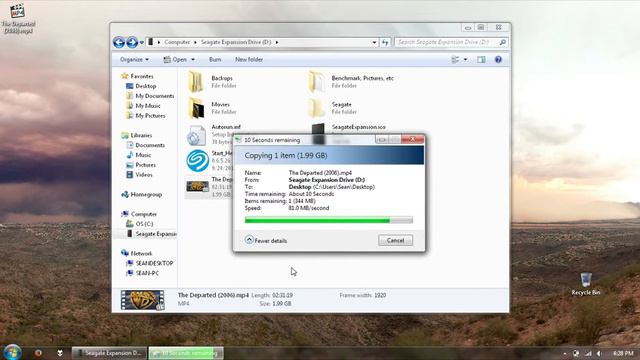Image resolution: width=640 pixels, height=360 pixels.
Task: Click the red circular pinned taskbar icon
Action: (38, 353)
